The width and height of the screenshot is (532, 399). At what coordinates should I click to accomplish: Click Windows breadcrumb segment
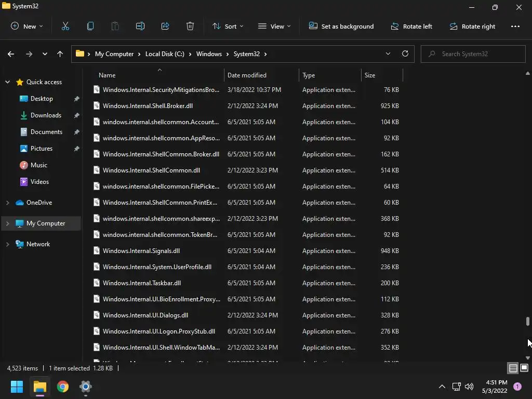click(x=209, y=54)
